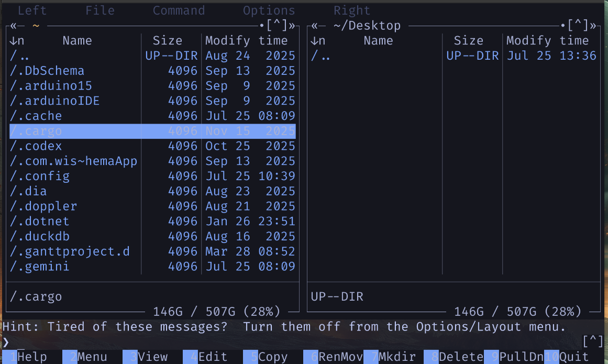Open command line history [^] button
Image resolution: width=608 pixels, height=364 pixels.
point(593,341)
